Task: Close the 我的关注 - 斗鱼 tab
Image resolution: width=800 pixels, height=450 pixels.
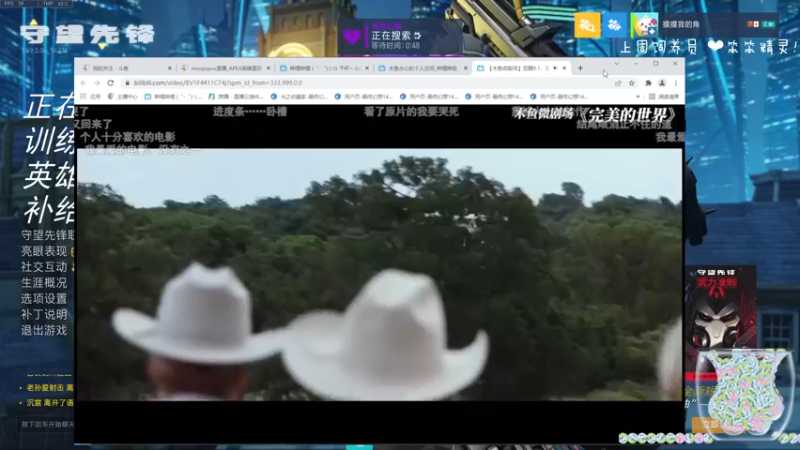Action: (x=170, y=68)
